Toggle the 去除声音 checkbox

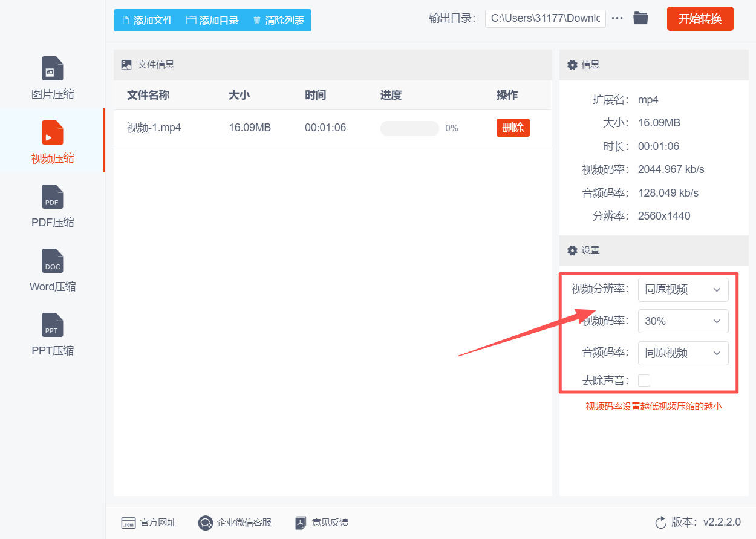click(x=644, y=381)
